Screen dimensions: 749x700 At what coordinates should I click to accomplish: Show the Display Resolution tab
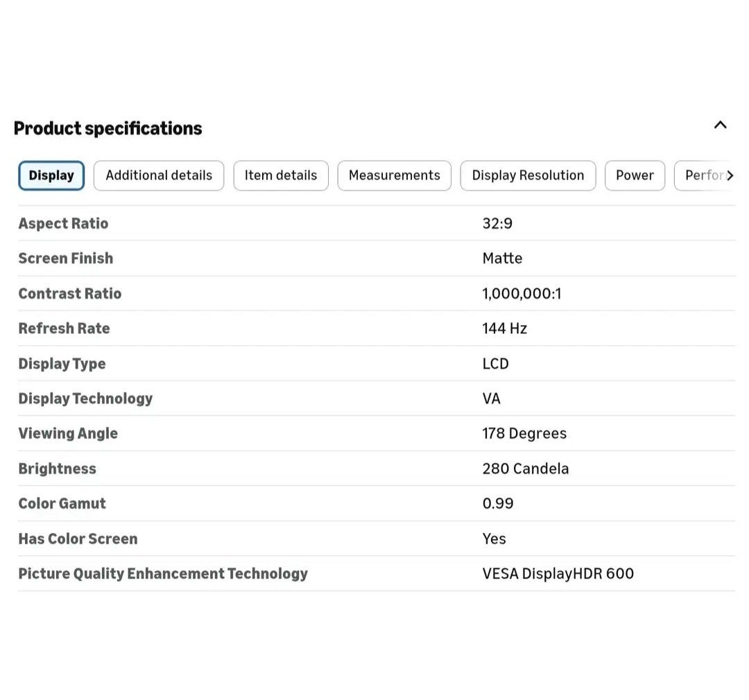(x=528, y=176)
